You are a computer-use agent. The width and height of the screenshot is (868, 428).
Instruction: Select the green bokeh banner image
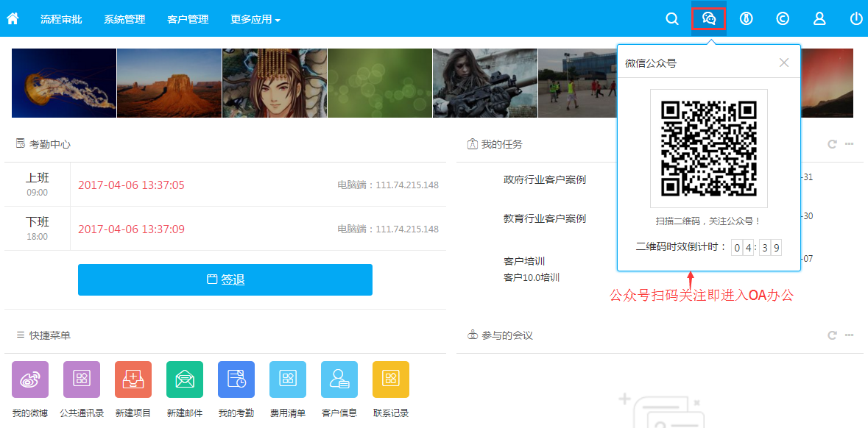[380, 83]
